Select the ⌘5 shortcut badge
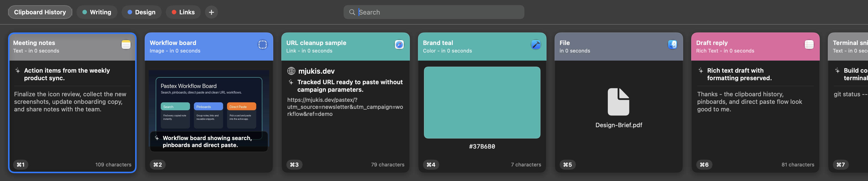 (x=567, y=164)
